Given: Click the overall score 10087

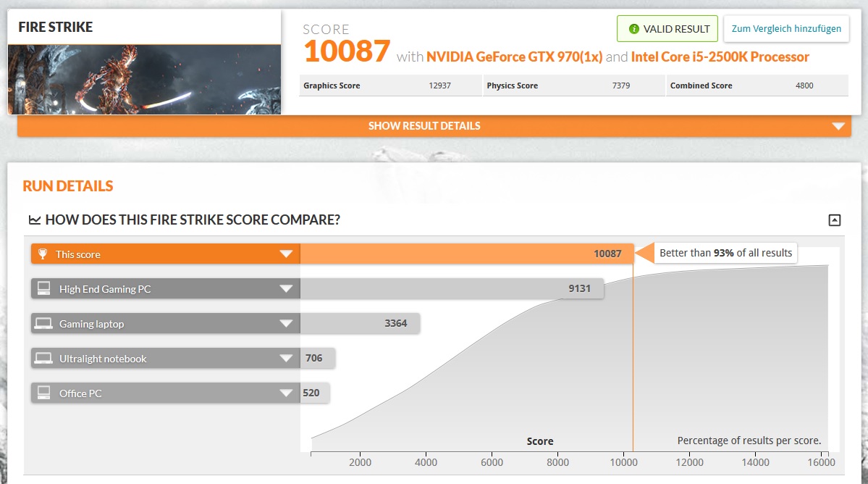Looking at the screenshot, I should (347, 51).
